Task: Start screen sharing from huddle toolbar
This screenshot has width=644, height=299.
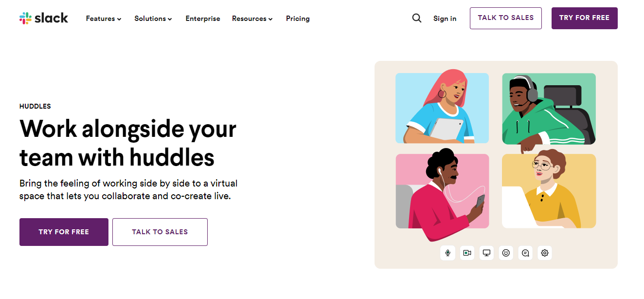Action: (486, 253)
